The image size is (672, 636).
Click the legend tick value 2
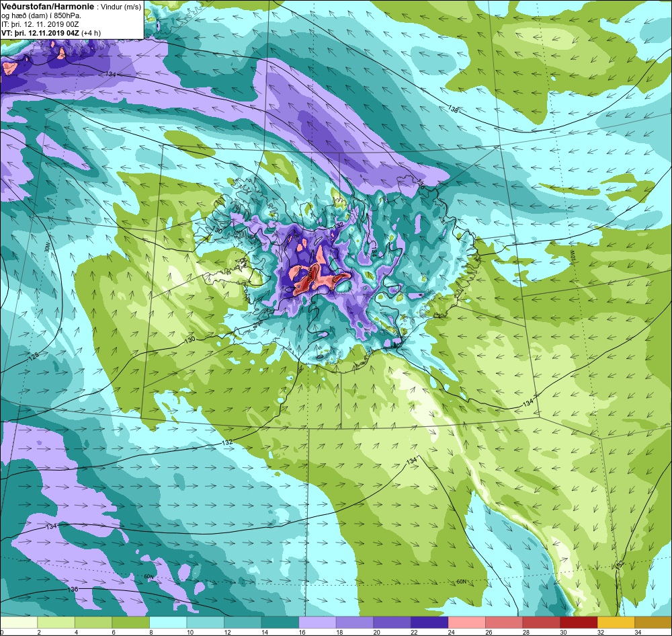pos(38,632)
